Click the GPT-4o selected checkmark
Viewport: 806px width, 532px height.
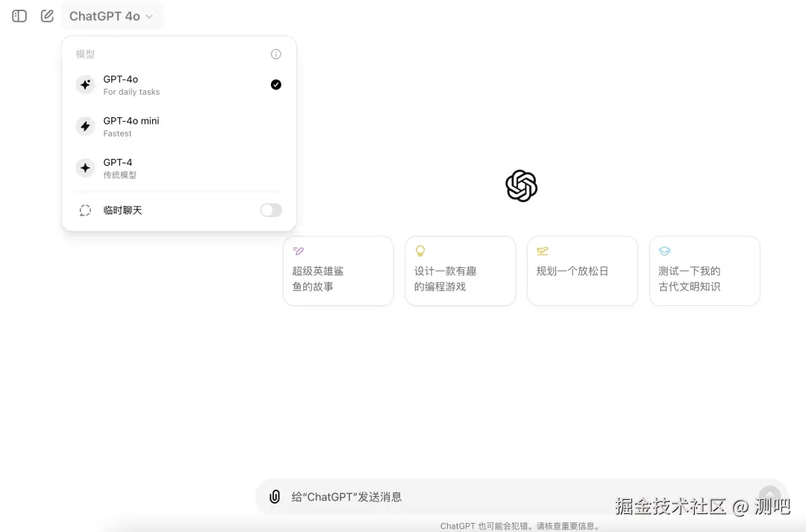[276, 85]
